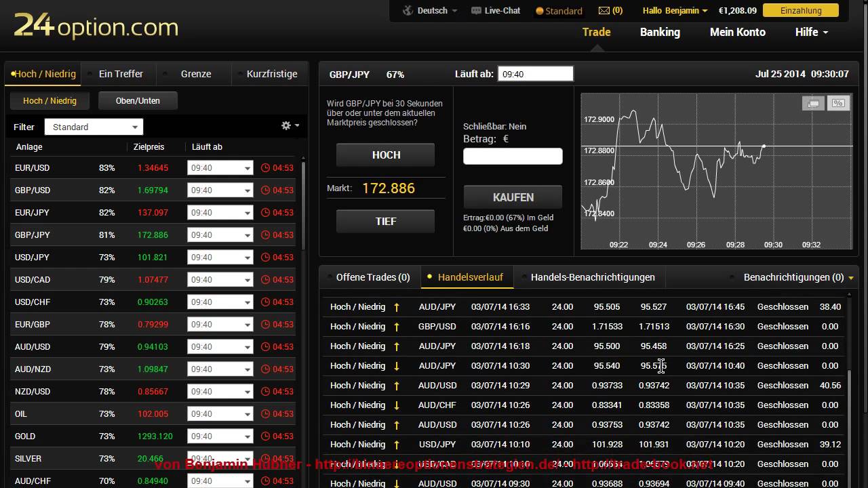868x488 pixels.
Task: Click the up arrow in USD/JPY trade row
Action: point(397,445)
